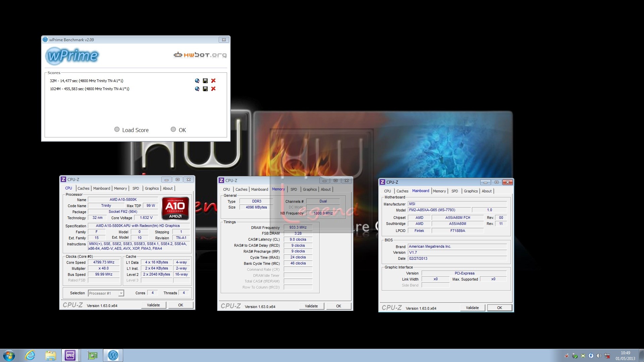Open Memory tab in left CPU-Z window
The height and width of the screenshot is (362, 644).
coord(120,188)
